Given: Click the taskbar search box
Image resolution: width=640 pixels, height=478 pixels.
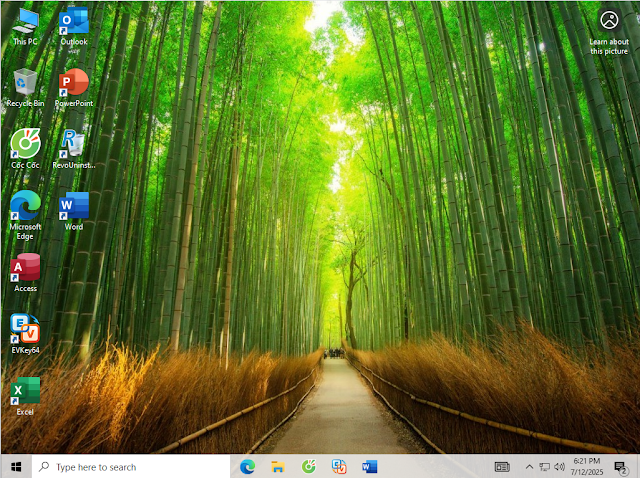Looking at the screenshot, I should [x=131, y=467].
